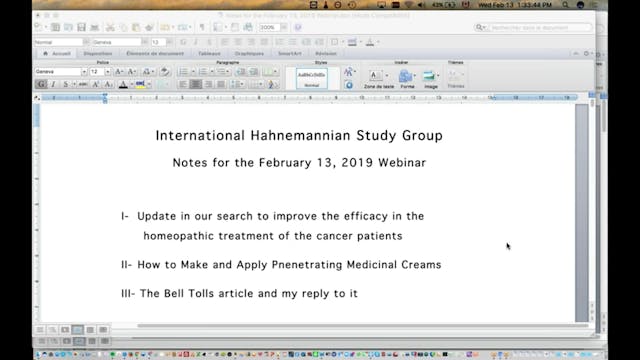Click the purple Help icon
The height and width of the screenshot is (360, 640).
[298, 27]
